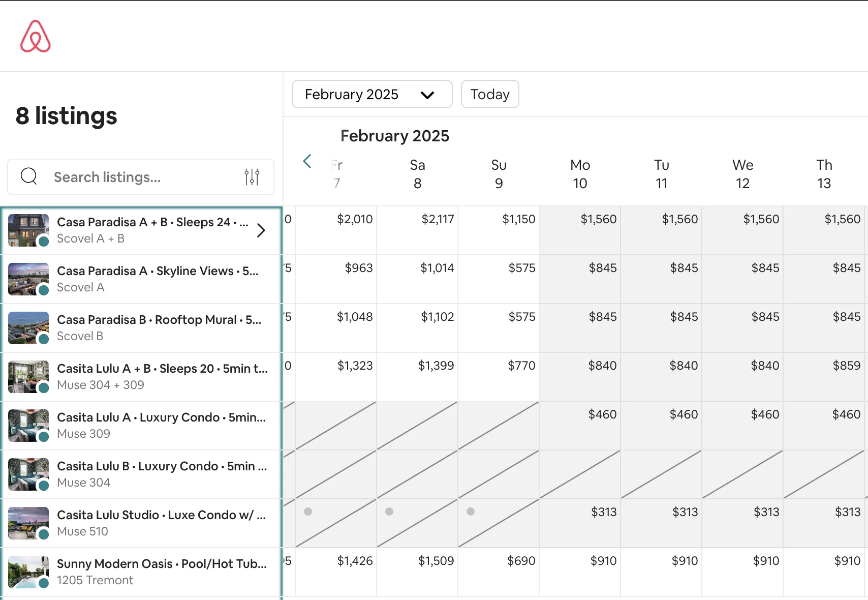Viewport: 868px width, 600px height.
Task: Type in the Search listings field
Action: [142, 177]
